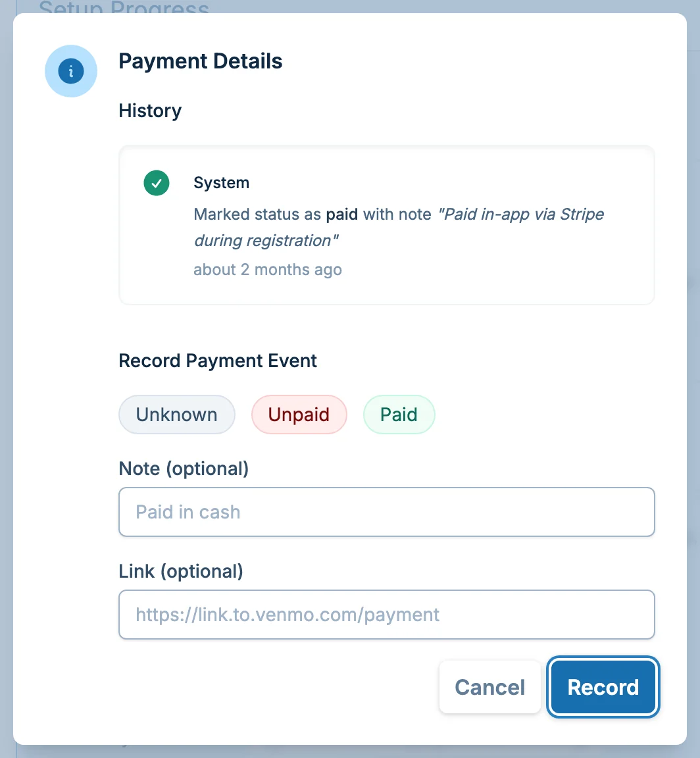Click the blue info icon
Image resolution: width=700 pixels, height=758 pixels.
(x=71, y=71)
